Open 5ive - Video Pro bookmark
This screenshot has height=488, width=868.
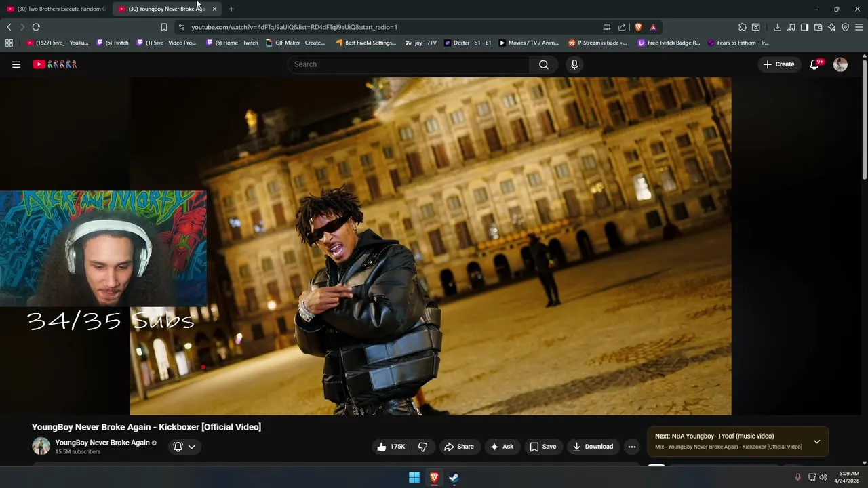tap(166, 43)
